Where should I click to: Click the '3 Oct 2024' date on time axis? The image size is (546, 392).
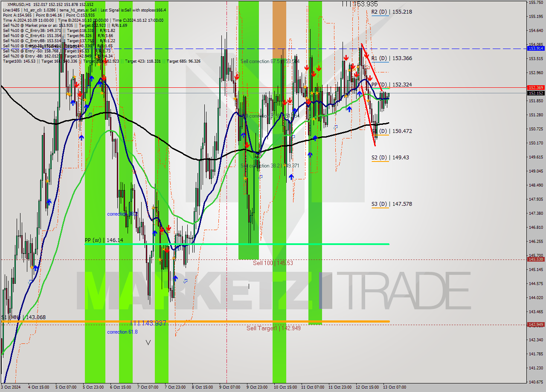[10, 387]
